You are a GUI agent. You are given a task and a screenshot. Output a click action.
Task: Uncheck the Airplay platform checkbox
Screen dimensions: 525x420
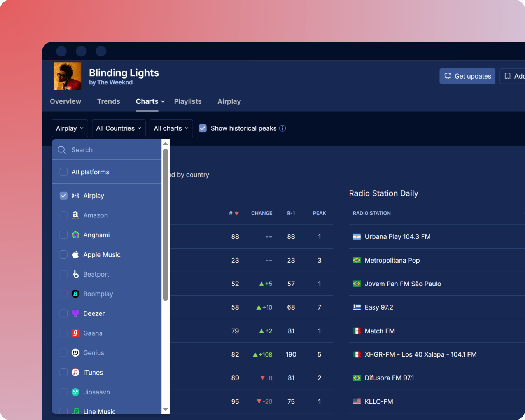click(64, 196)
